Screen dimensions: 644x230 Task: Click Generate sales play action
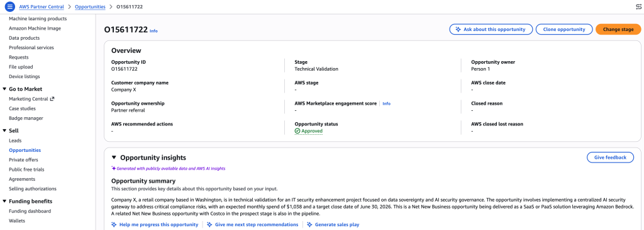[x=333, y=225]
